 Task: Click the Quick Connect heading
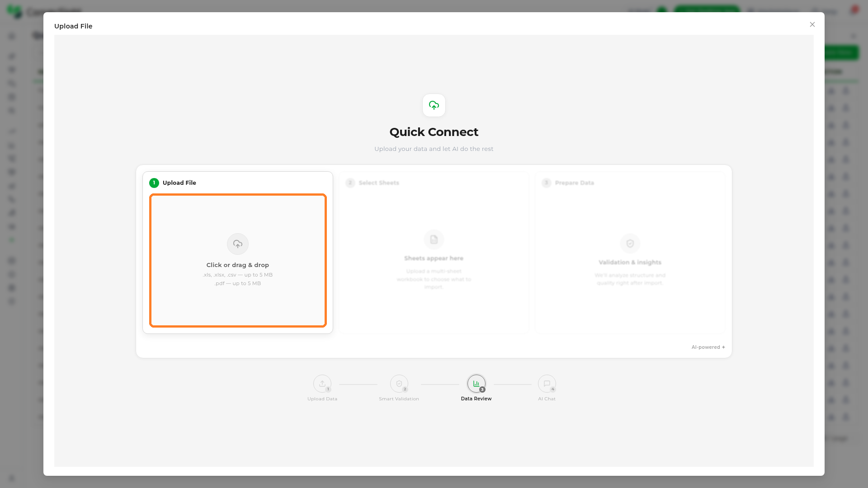(x=434, y=132)
